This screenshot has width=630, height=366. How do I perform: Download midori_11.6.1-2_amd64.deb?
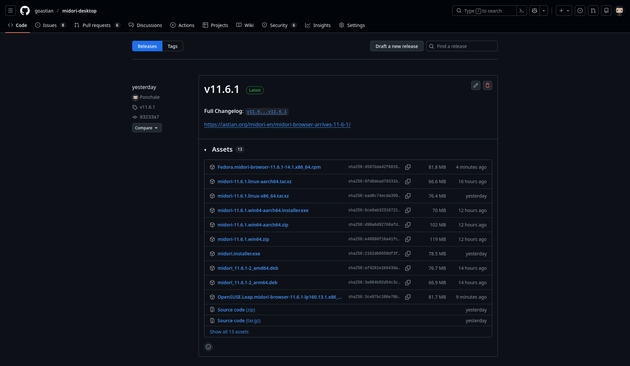[x=248, y=268]
